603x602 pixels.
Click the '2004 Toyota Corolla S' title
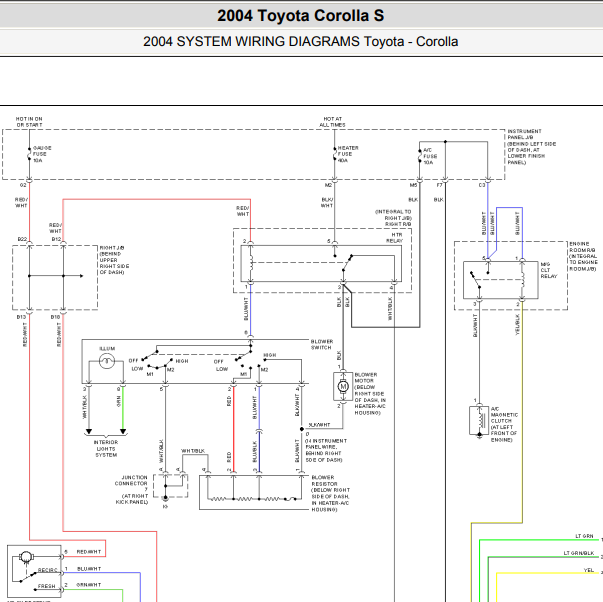pos(300,16)
